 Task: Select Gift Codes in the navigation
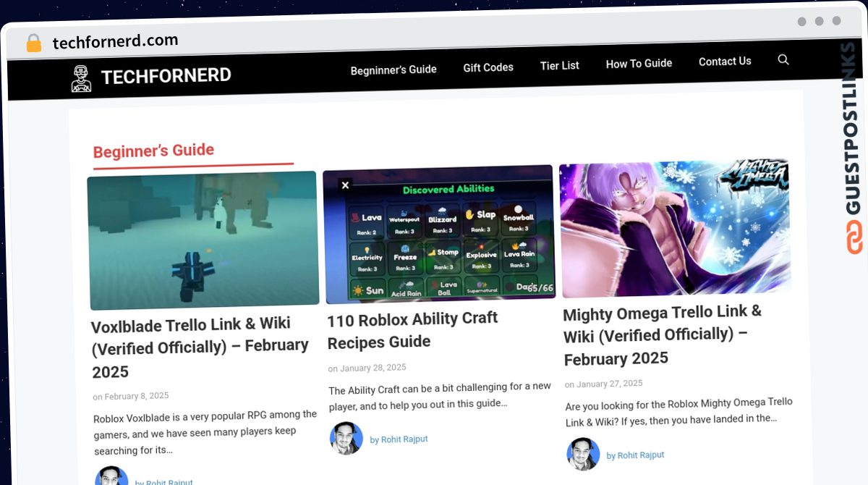[x=488, y=67]
